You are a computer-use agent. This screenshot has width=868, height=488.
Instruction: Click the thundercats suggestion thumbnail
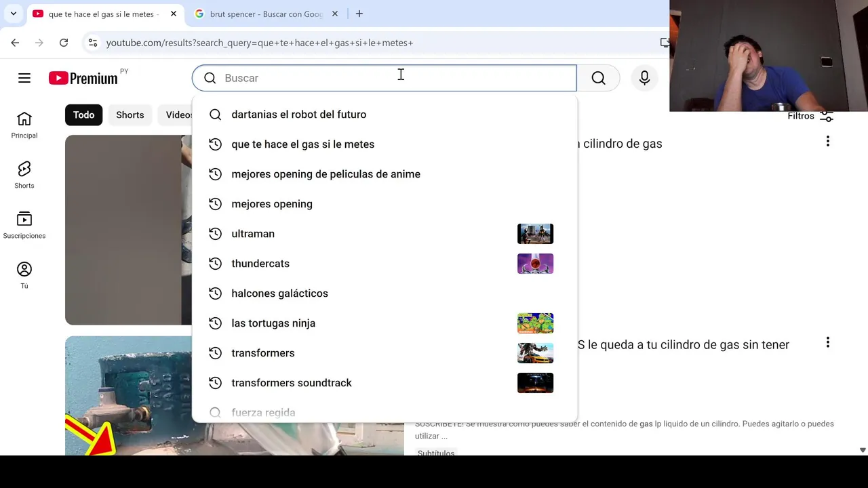click(x=535, y=264)
